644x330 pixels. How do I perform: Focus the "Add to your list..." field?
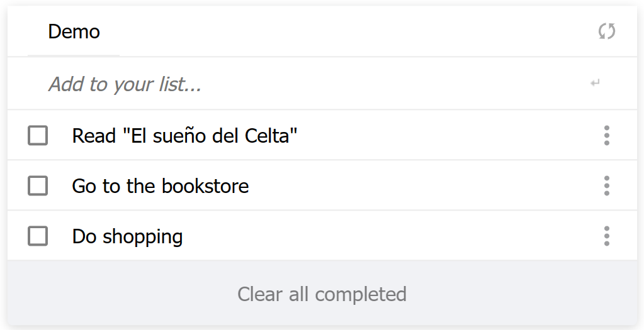(308, 84)
